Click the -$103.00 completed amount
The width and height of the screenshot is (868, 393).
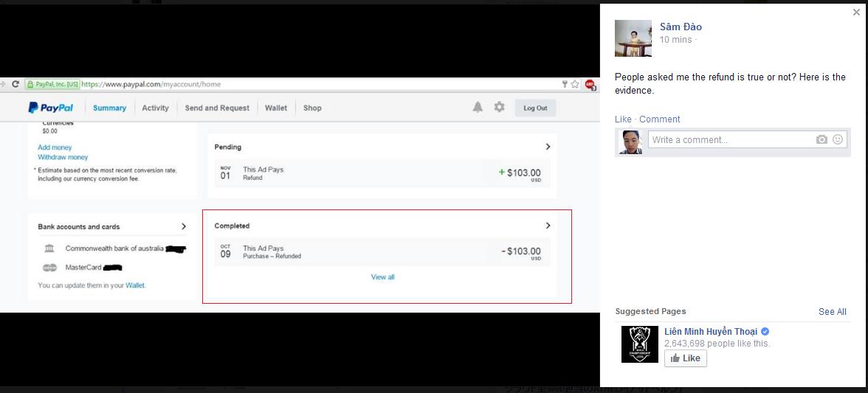pos(521,251)
